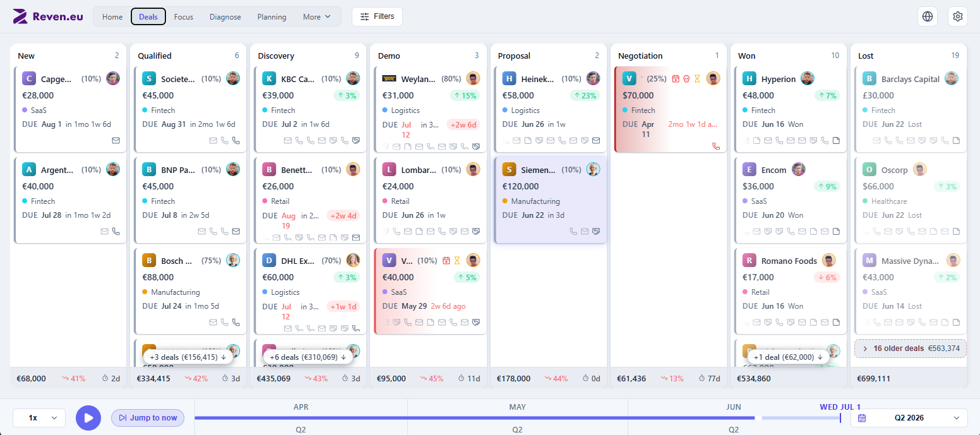
Task: Open the playback speed 1x dropdown
Action: click(39, 418)
